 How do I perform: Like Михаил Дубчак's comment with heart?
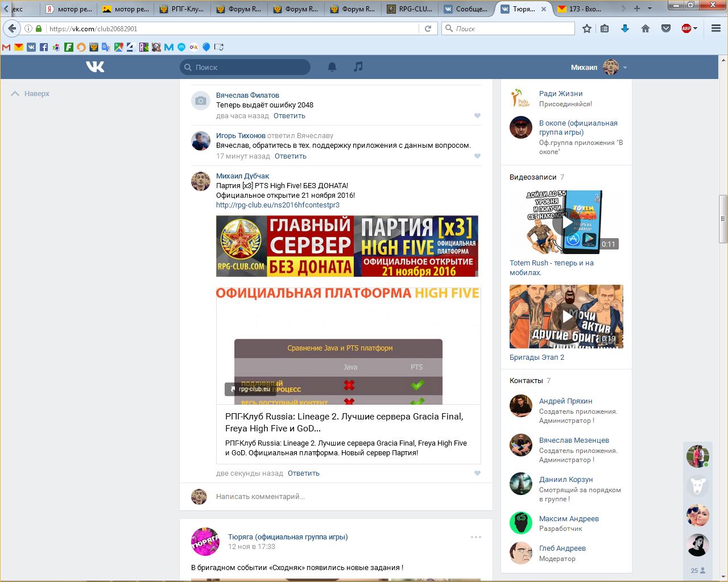point(477,473)
